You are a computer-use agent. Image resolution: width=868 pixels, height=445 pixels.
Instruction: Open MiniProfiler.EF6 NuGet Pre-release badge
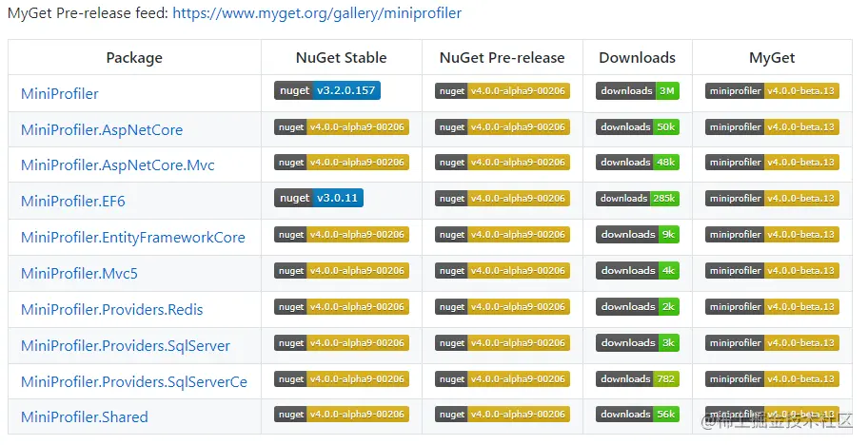(503, 199)
